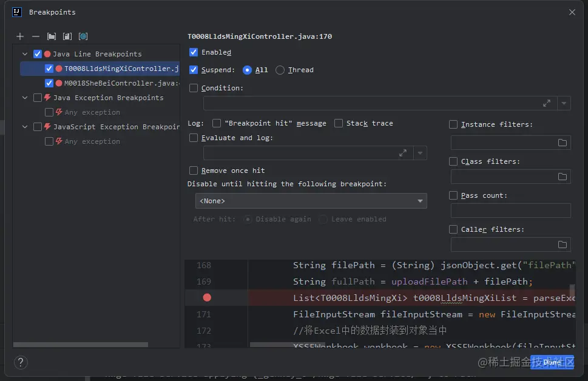Open the Disable until hitting breakpoint dropdown

312,201
